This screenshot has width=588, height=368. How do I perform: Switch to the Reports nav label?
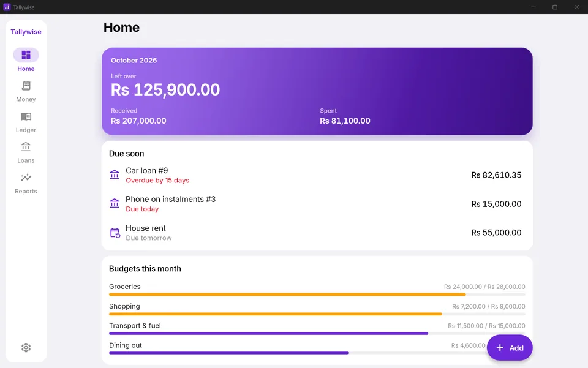coord(26,191)
